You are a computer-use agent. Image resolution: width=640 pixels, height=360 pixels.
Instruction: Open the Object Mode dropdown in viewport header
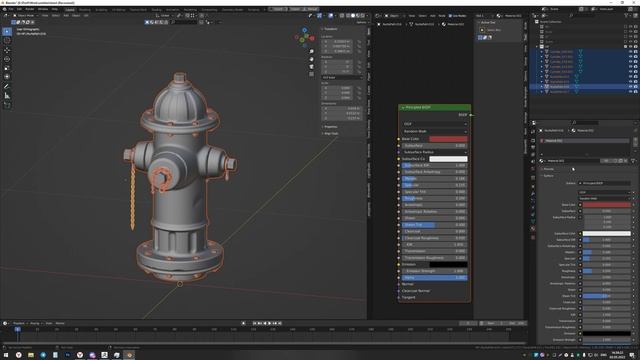click(x=25, y=16)
